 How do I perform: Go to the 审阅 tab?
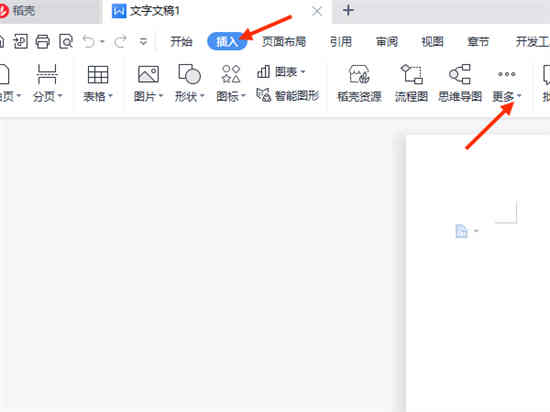(387, 42)
